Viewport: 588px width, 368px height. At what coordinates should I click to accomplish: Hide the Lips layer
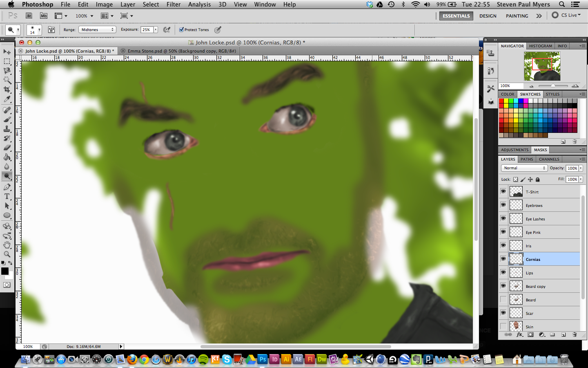point(503,272)
